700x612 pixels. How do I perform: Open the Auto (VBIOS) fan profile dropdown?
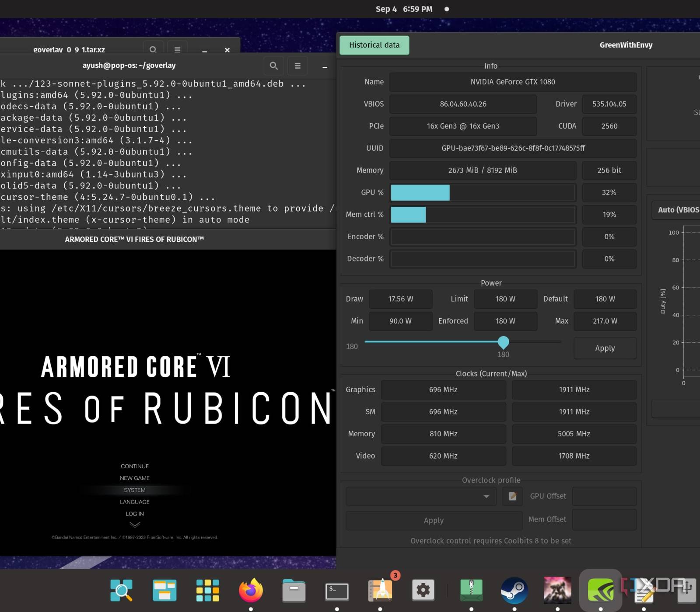pyautogui.click(x=676, y=210)
